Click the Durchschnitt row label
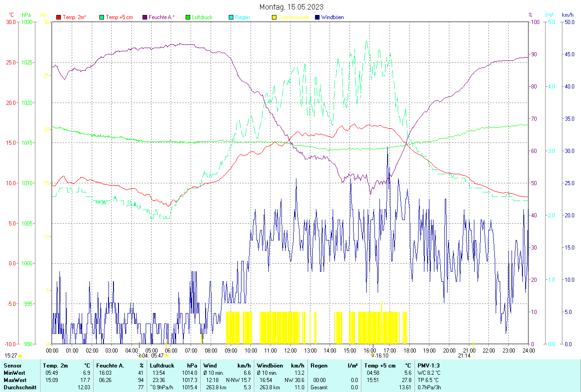Viewport: 581px width, 392px height. pyautogui.click(x=19, y=387)
